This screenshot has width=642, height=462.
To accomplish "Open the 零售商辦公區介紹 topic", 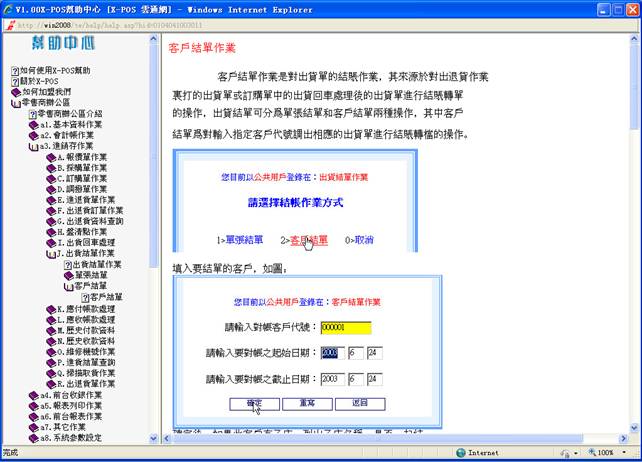I will 69,113.
